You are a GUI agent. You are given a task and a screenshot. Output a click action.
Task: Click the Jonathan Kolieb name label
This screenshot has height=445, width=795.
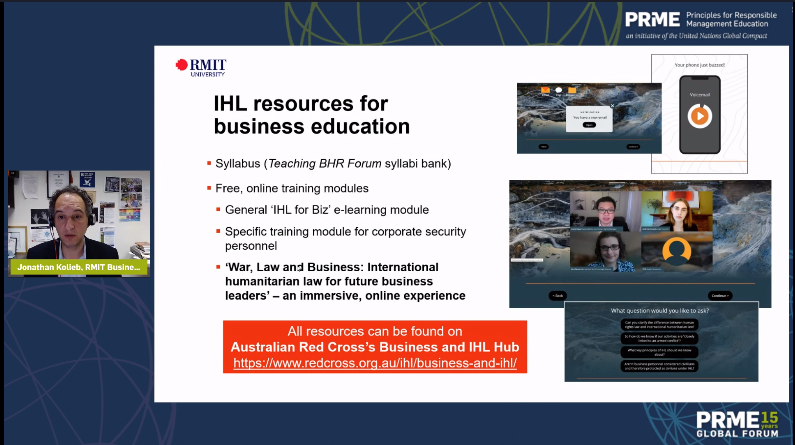(x=79, y=267)
